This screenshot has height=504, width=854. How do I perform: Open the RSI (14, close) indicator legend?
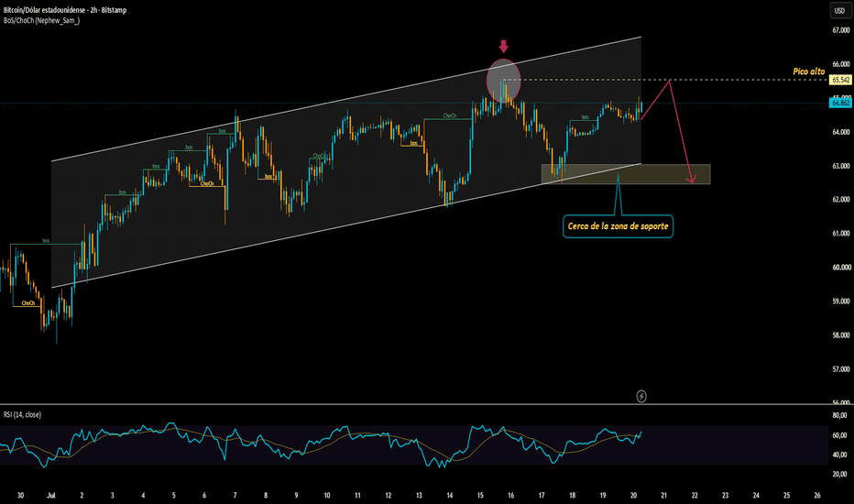[x=22, y=414]
